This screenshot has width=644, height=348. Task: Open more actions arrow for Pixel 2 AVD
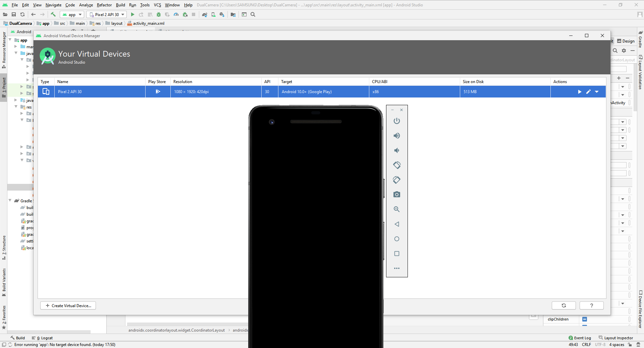click(x=597, y=92)
